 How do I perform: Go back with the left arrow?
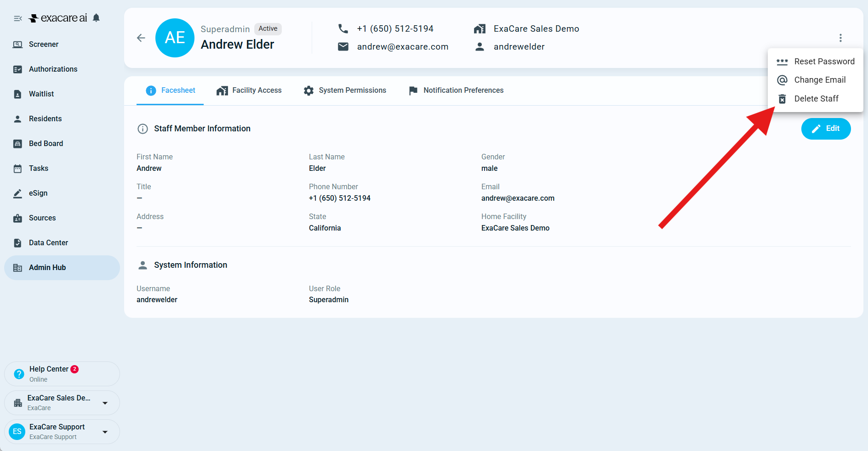coord(141,38)
